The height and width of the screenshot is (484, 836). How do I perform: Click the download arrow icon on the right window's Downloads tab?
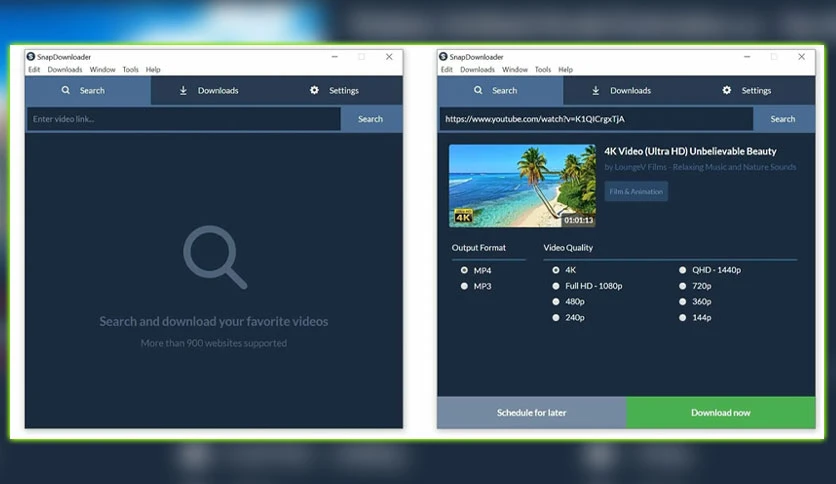tap(596, 91)
